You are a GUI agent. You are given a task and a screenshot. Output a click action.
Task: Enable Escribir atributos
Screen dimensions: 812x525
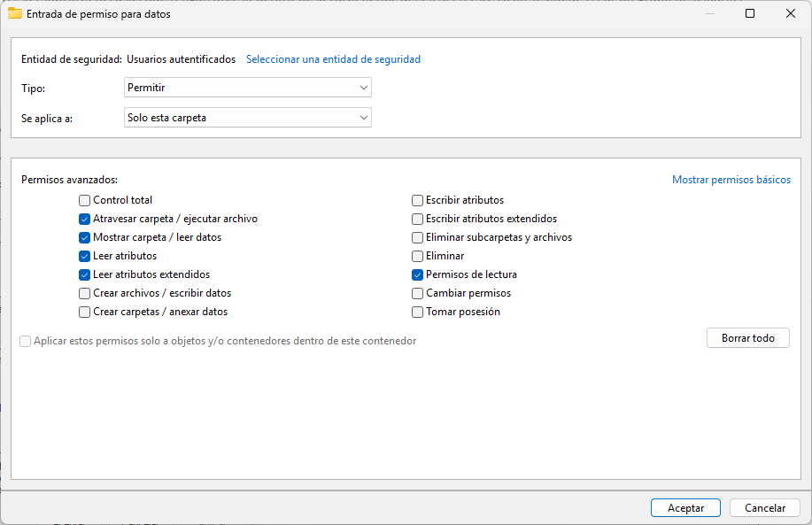[x=416, y=200]
